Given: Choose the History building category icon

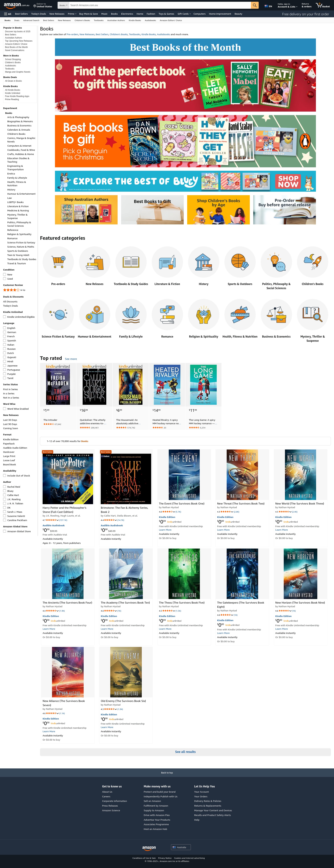Looking at the screenshot, I should [x=204, y=262].
